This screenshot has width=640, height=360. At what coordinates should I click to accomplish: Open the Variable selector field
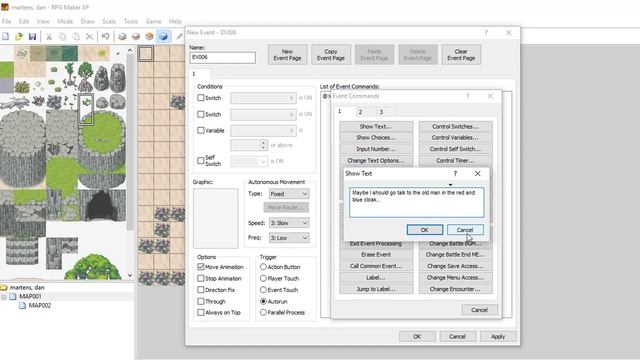click(263, 131)
